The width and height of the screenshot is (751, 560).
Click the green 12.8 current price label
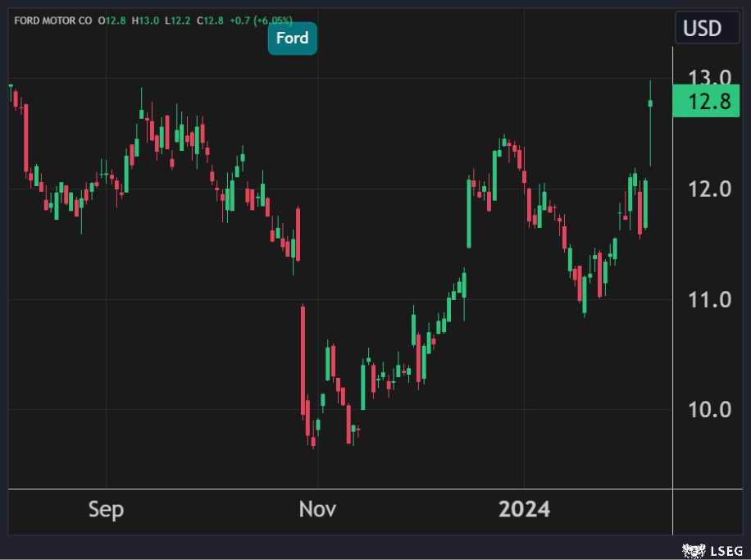tap(710, 102)
